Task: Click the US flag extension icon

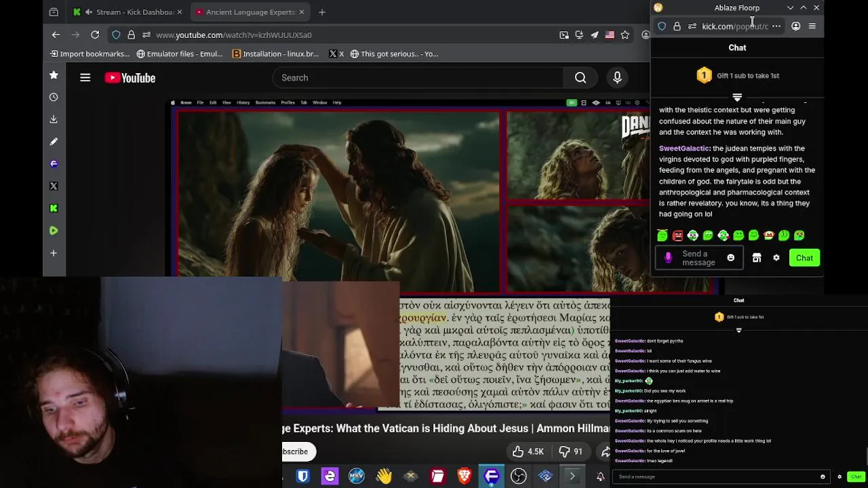Action: click(x=610, y=35)
